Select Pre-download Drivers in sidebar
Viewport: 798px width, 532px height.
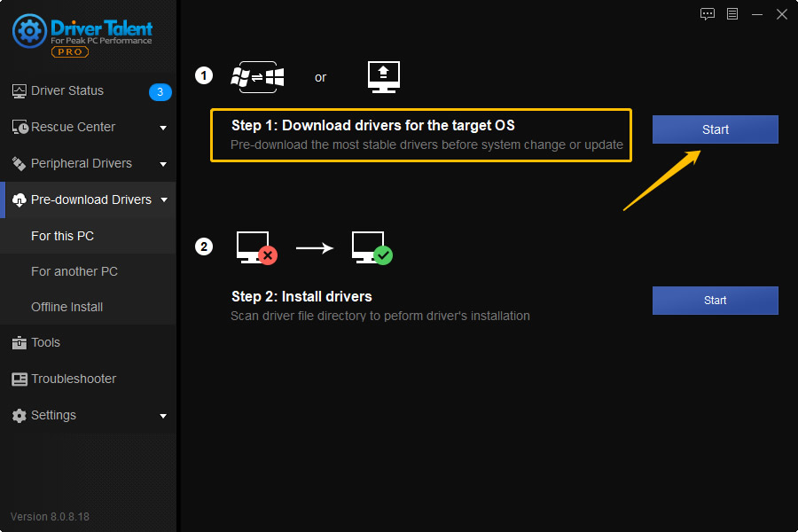[88, 200]
